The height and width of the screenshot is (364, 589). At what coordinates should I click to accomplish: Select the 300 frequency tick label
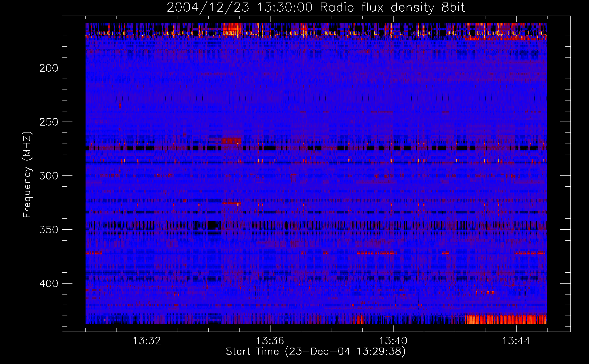click(x=49, y=176)
